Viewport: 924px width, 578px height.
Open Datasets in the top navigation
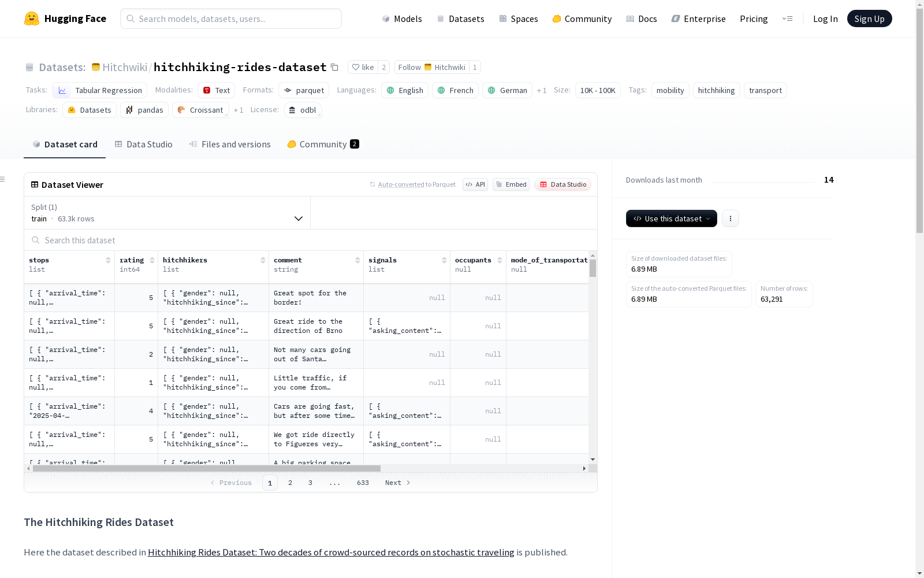point(460,18)
